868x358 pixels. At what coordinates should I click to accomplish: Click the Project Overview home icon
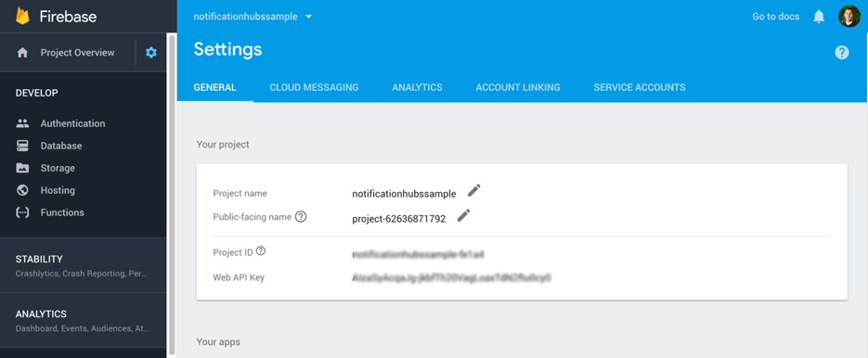coord(22,53)
